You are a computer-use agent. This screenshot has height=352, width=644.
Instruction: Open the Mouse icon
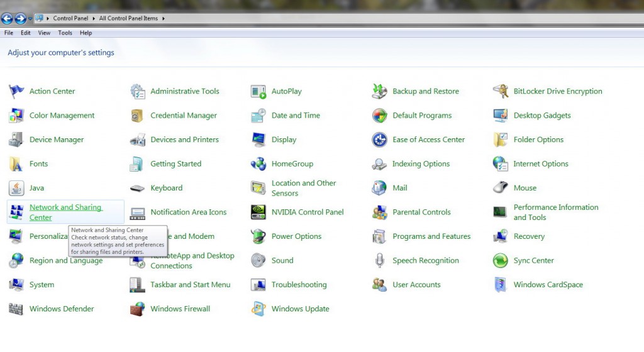coord(500,188)
